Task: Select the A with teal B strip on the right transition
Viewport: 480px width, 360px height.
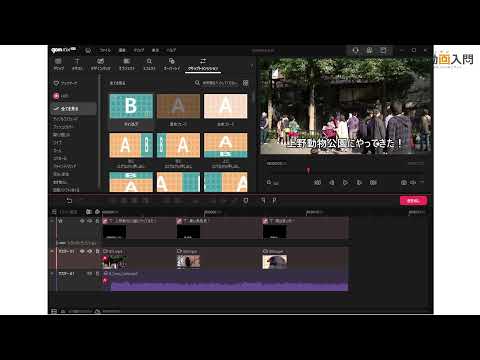Action: point(131,145)
